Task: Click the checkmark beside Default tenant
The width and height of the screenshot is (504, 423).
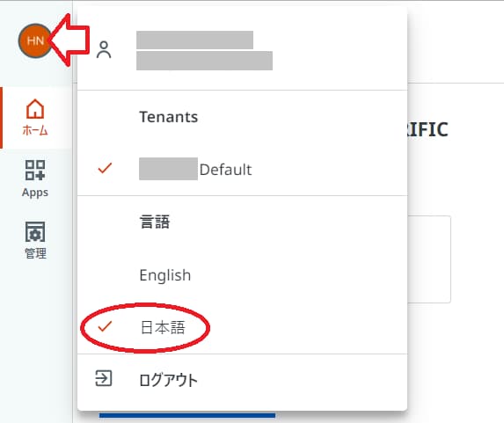Action: click(x=105, y=168)
